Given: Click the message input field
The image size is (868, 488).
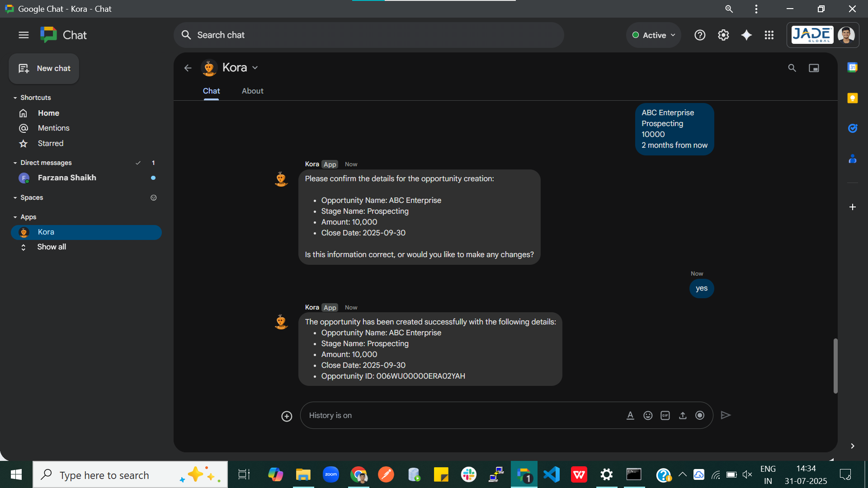Looking at the screenshot, I should (x=452, y=415).
